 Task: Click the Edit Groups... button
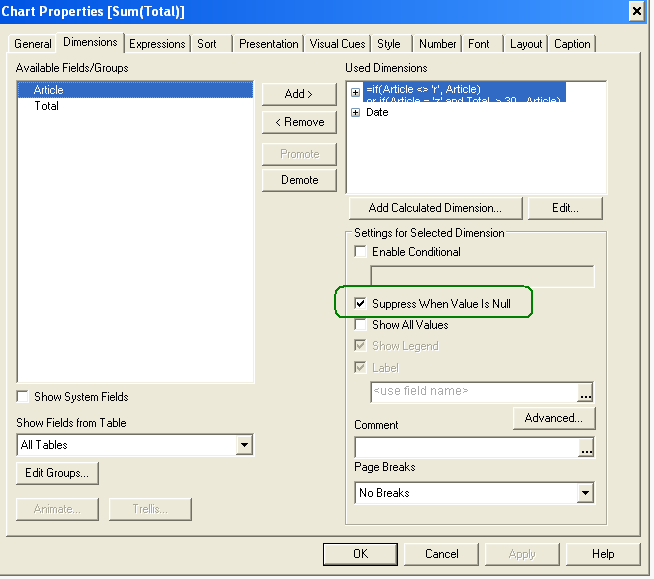coord(57,473)
